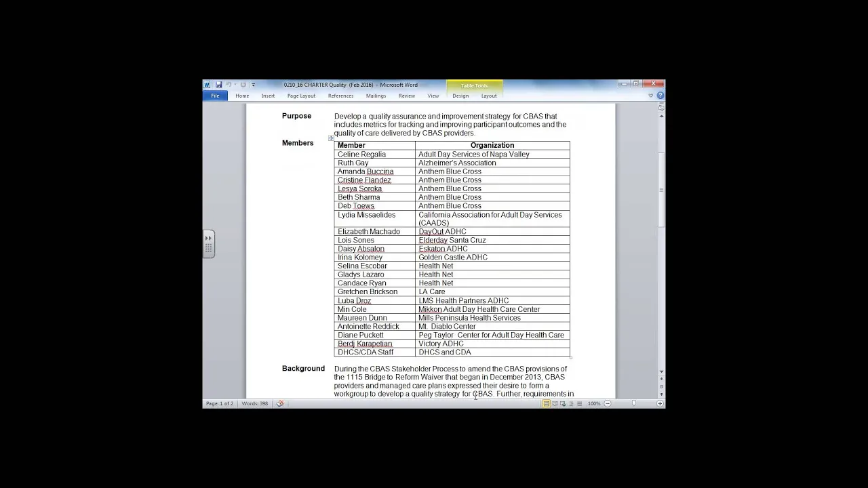Expand the collapsed side pane handle on left
The height and width of the screenshot is (488, 868).
(x=208, y=244)
